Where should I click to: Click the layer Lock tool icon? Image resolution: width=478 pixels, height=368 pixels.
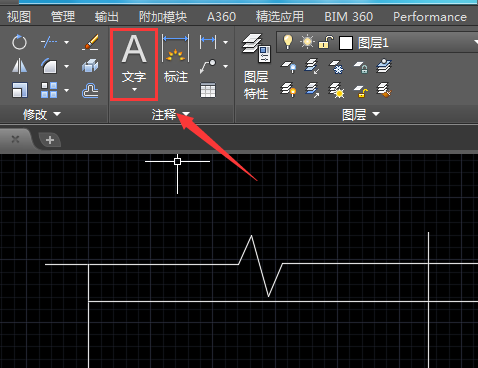(x=360, y=66)
